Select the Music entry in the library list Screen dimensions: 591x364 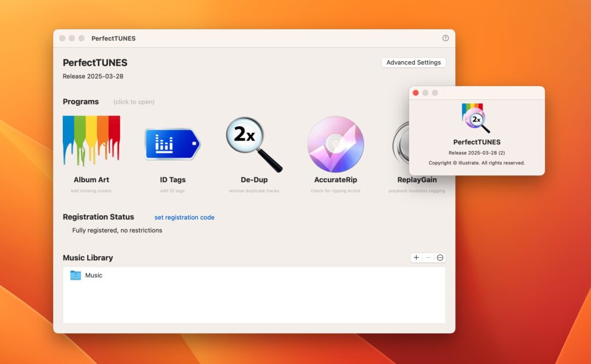coord(93,275)
